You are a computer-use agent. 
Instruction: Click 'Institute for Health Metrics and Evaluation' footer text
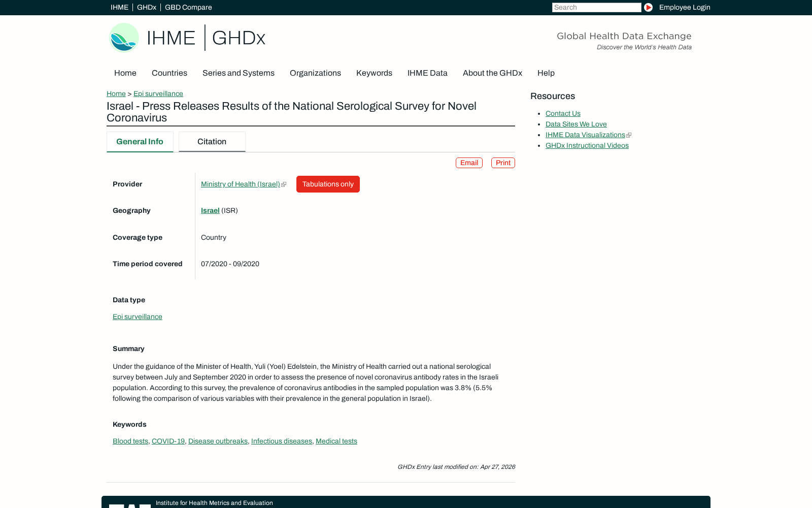pos(214,503)
